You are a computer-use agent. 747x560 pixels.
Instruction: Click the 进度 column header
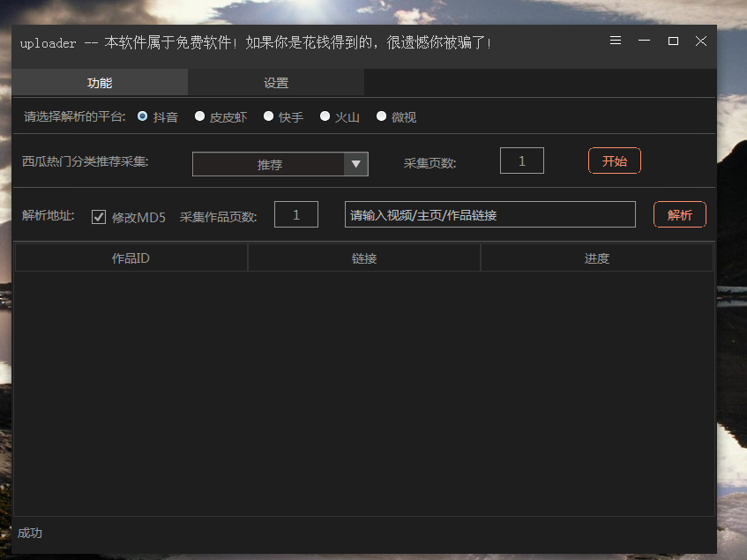597,258
